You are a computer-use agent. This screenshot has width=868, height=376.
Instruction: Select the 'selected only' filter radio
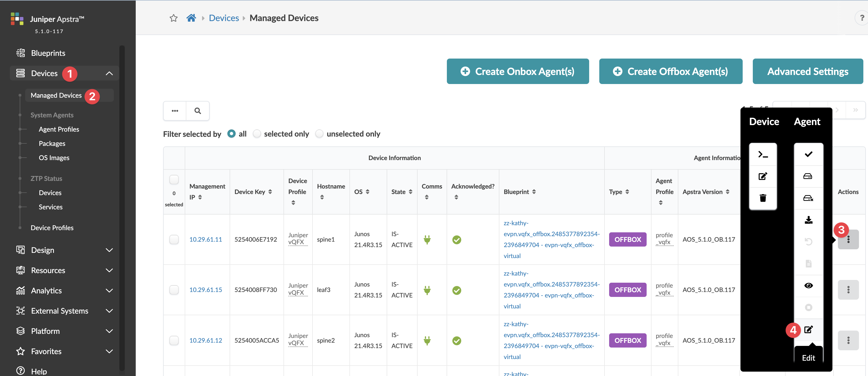257,134
